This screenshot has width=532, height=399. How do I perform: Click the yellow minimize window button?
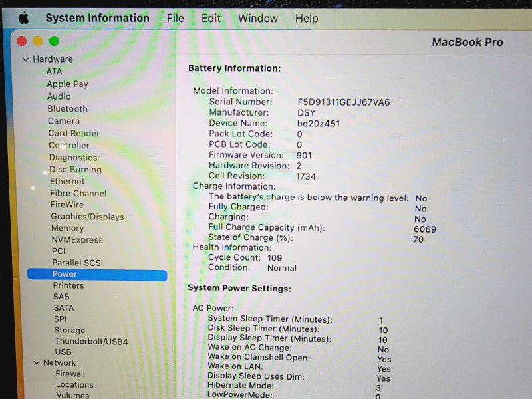pyautogui.click(x=38, y=41)
